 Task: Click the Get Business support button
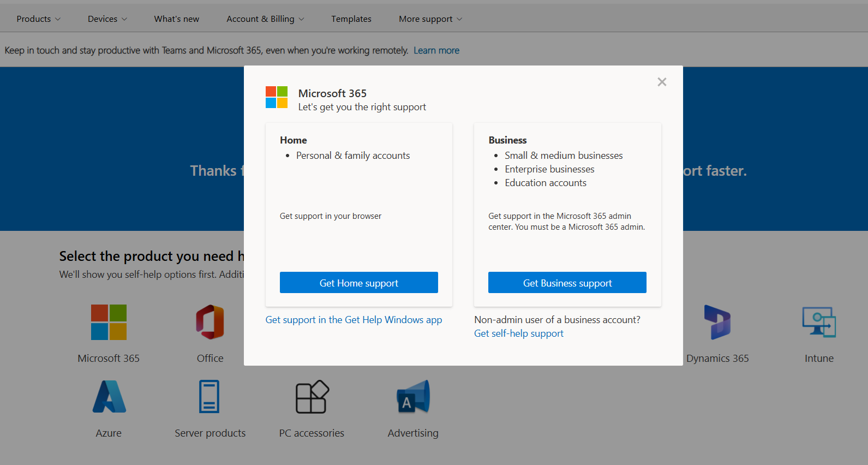click(x=567, y=283)
